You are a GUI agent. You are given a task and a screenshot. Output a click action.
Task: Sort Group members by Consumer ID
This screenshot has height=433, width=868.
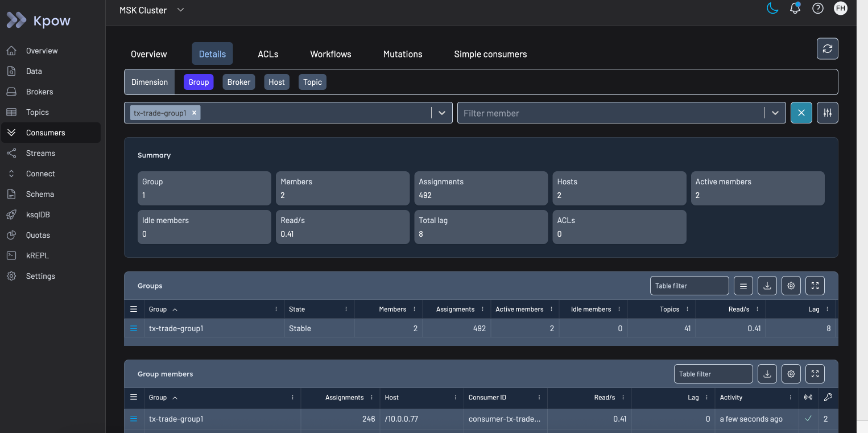[487, 397]
